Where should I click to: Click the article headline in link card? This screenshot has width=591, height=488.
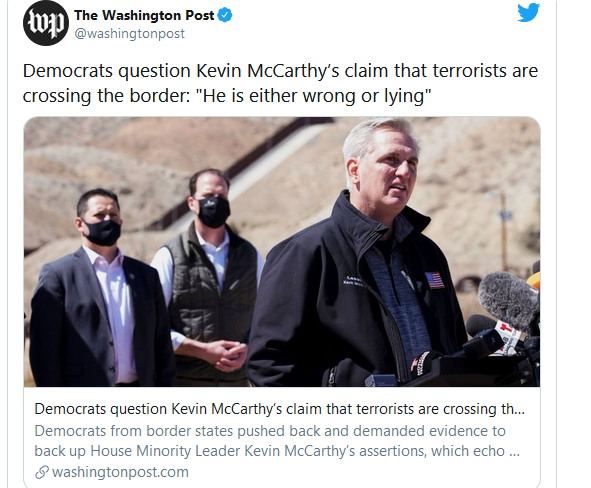(x=279, y=409)
